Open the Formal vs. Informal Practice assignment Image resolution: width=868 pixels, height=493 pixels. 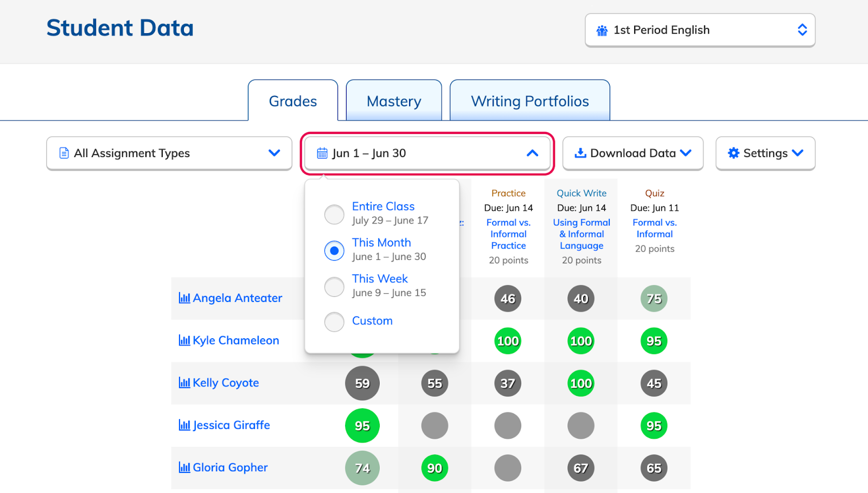[x=508, y=234]
